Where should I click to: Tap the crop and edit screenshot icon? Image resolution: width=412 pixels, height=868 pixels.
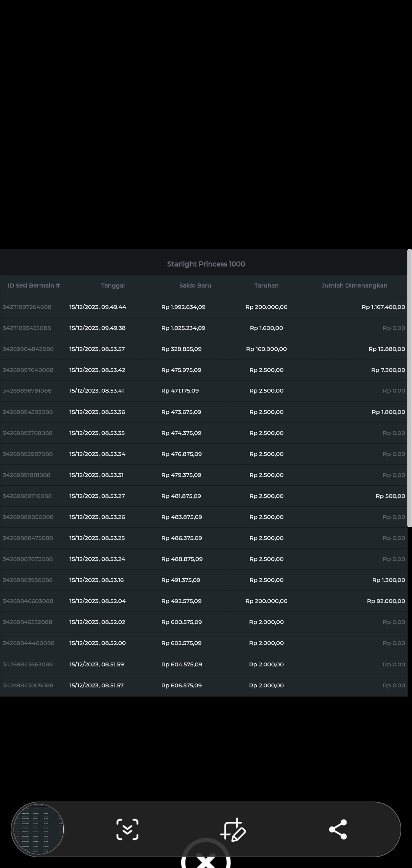point(233,829)
